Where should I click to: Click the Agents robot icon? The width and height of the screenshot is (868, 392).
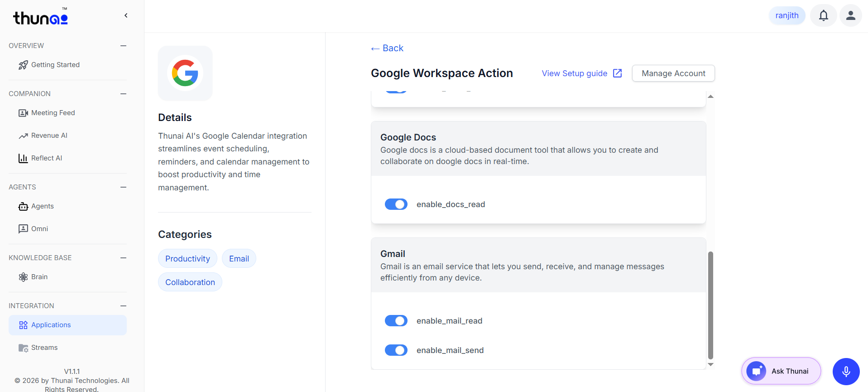pyautogui.click(x=23, y=207)
